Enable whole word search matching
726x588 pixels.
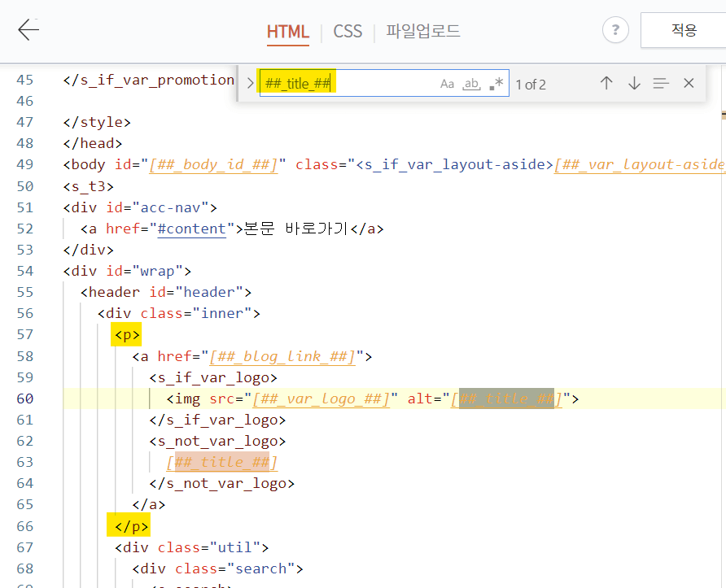[472, 83]
